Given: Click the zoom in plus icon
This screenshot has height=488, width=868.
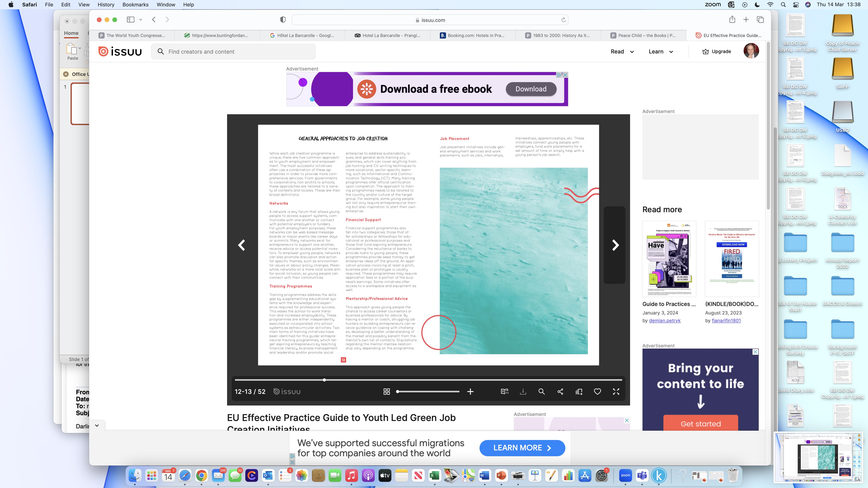Looking at the screenshot, I should tap(470, 391).
